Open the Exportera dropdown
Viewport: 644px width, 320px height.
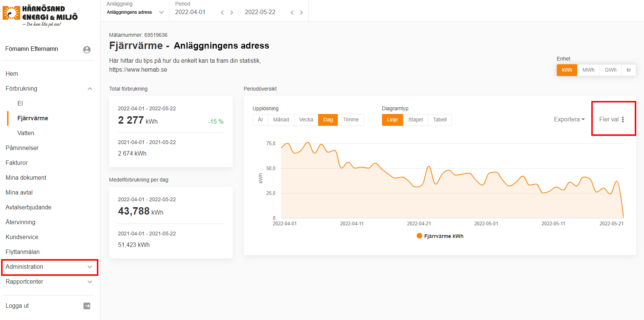[569, 120]
